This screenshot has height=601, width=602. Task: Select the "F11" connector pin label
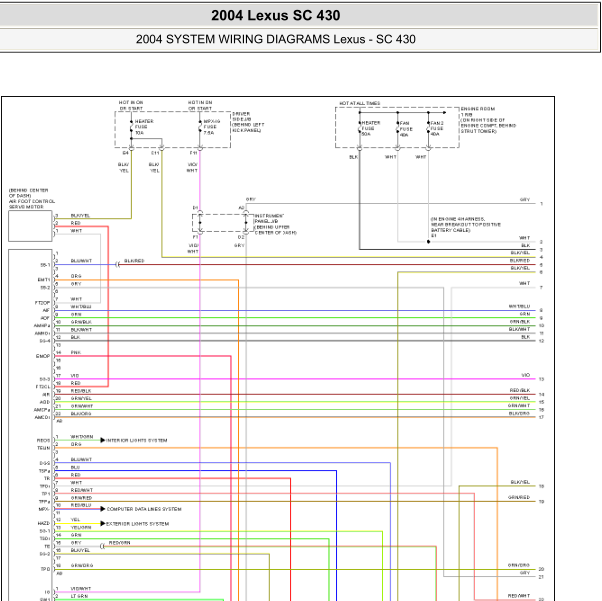tap(193, 153)
